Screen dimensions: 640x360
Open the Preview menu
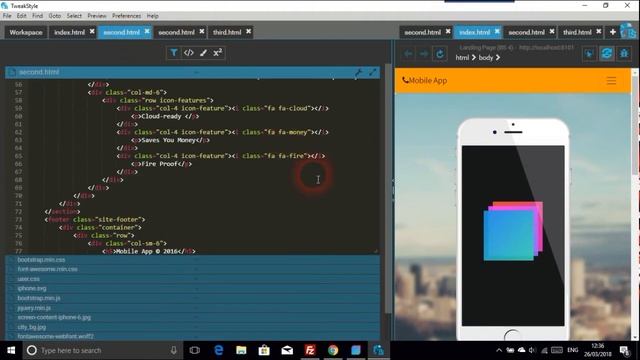click(x=97, y=16)
